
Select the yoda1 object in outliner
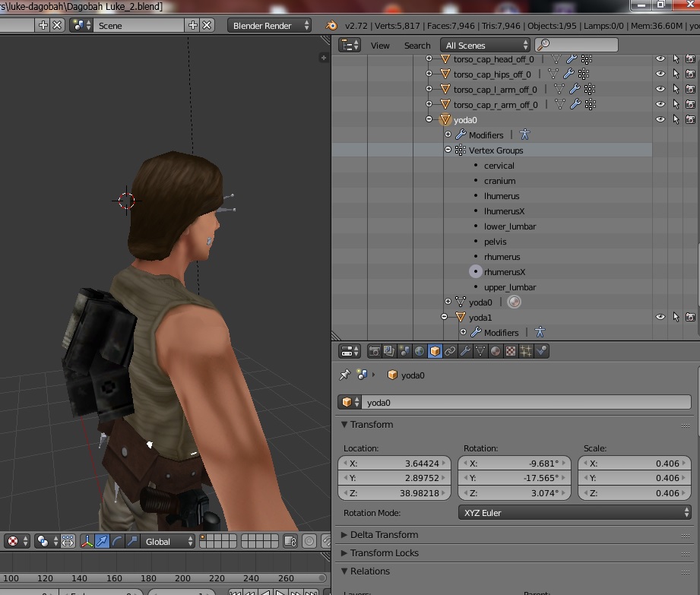pyautogui.click(x=480, y=318)
